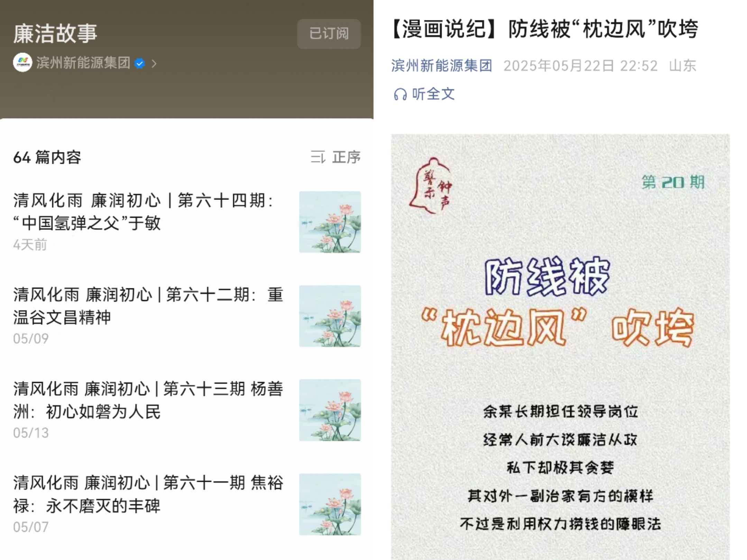
Task: Click the red 警示钟声 bell stamp icon
Action: 431,186
